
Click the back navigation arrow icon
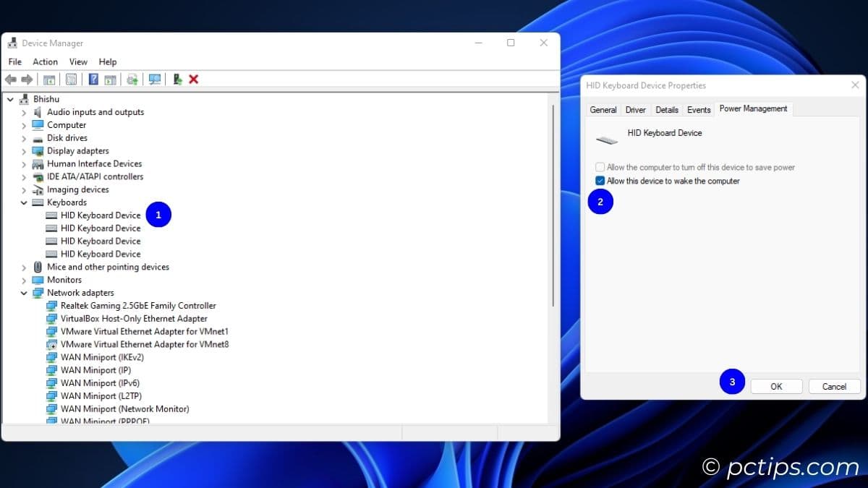(x=10, y=80)
